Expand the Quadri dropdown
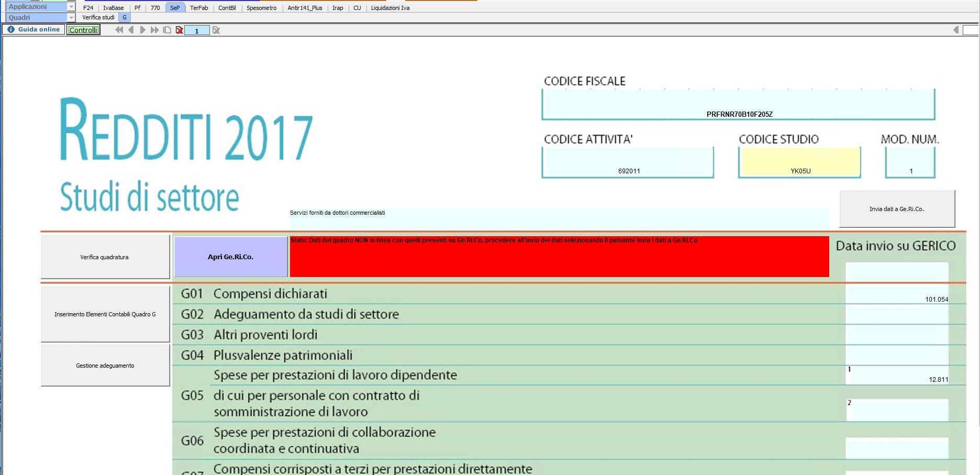This screenshot has height=475, width=980. [71, 18]
